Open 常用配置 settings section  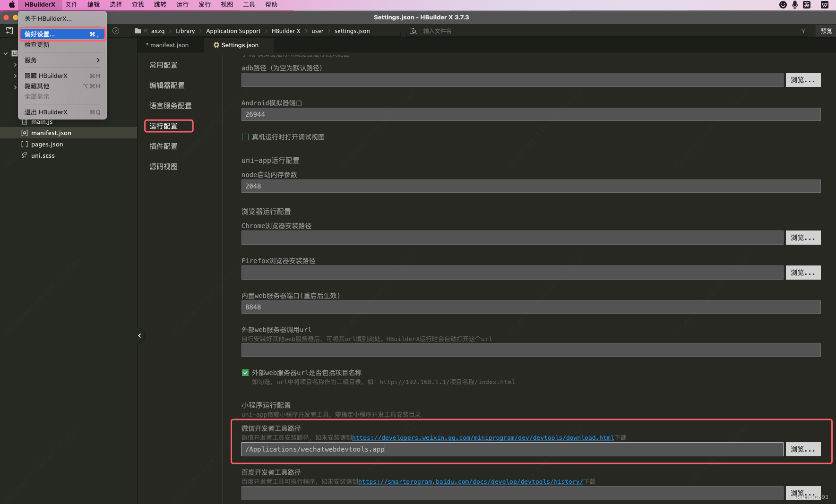click(x=164, y=65)
